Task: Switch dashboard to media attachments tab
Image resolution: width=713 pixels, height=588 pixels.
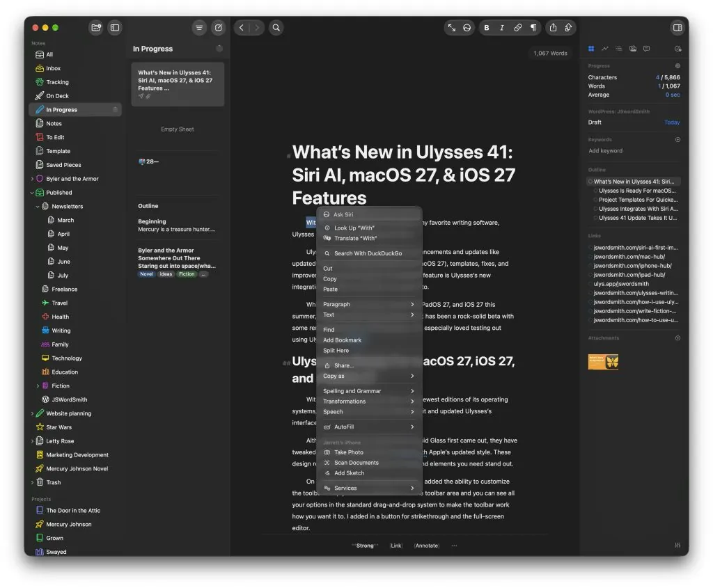Action: 632,49
